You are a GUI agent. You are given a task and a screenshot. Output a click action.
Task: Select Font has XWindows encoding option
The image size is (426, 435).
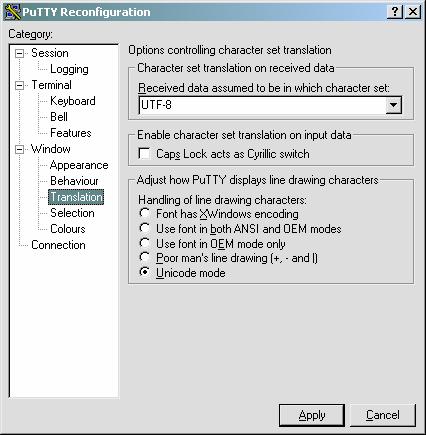tap(144, 213)
